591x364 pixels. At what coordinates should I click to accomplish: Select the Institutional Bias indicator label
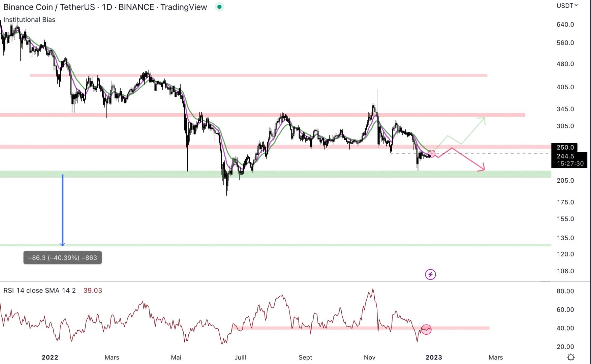tap(29, 20)
